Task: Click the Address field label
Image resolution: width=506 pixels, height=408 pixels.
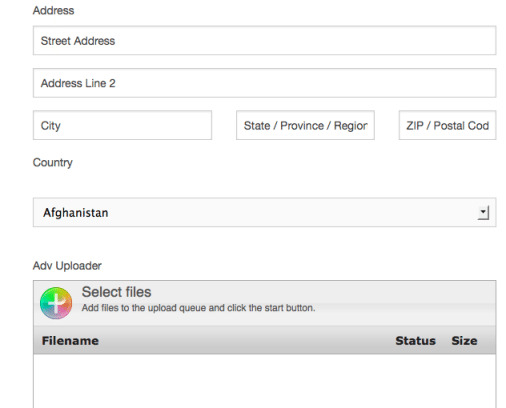Action: coord(53,10)
